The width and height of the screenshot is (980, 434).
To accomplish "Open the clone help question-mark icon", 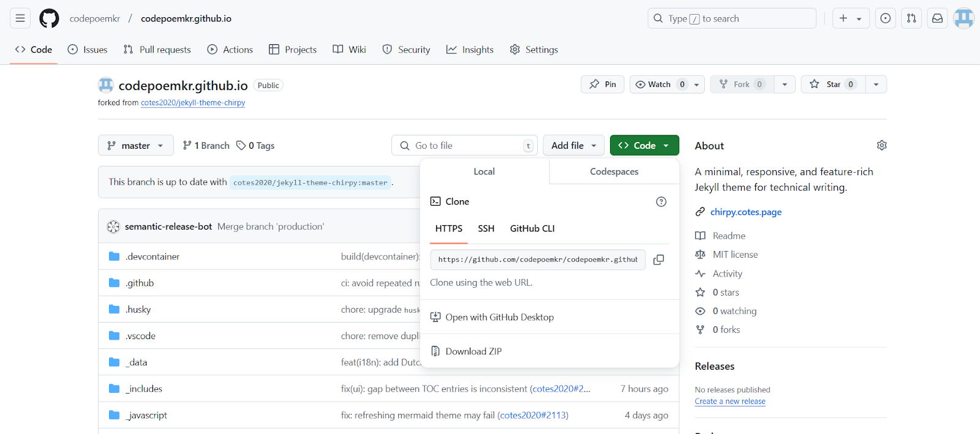I will click(661, 201).
